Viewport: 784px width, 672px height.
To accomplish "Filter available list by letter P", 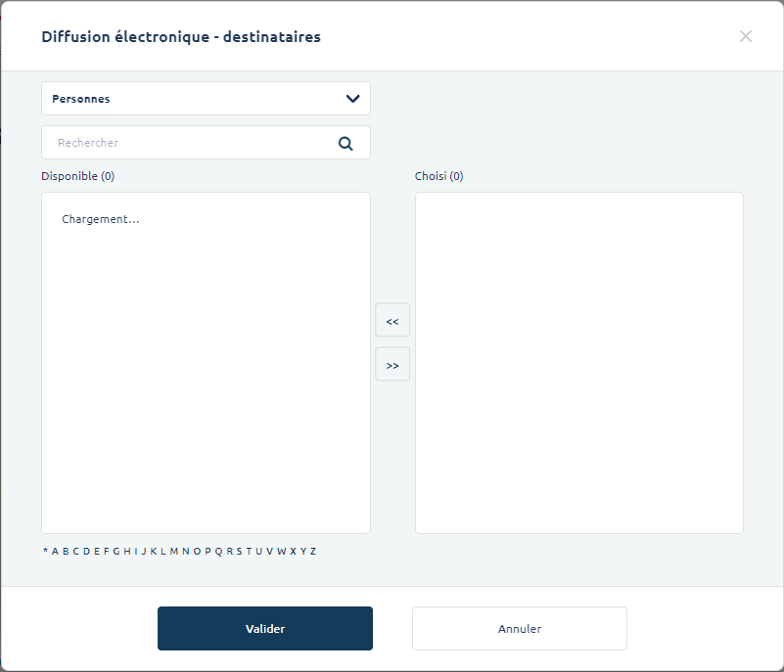I will [208, 552].
